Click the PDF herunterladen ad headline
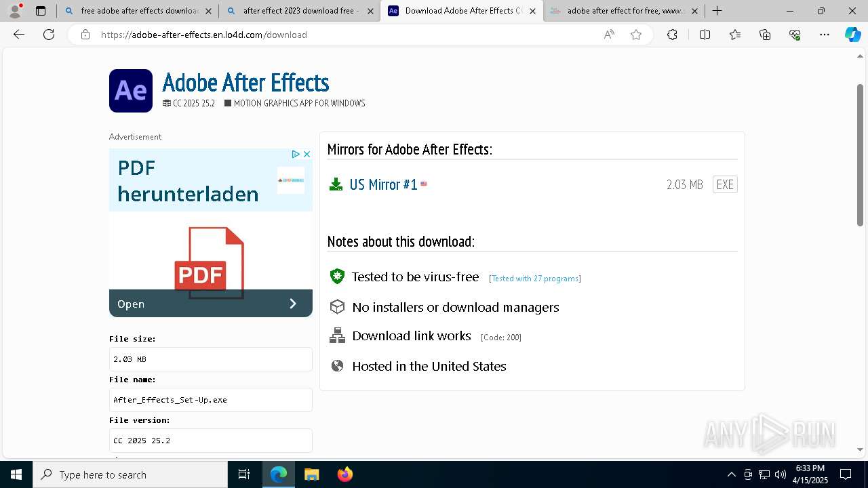868x488 pixels. coord(188,181)
